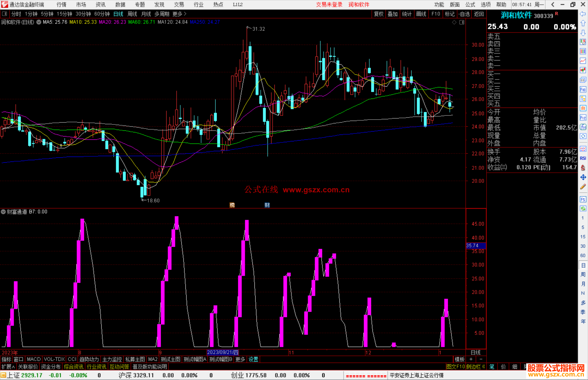Screen dimensions: 588x380
Task: Toggle the 财富通道 indicator round button
Action: tap(3, 212)
